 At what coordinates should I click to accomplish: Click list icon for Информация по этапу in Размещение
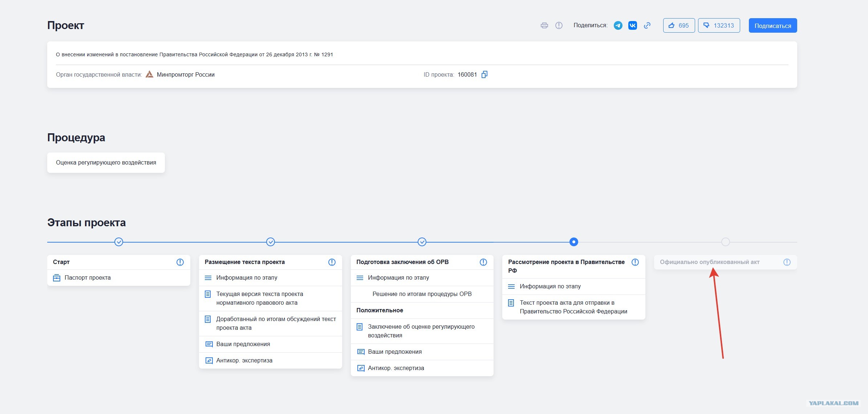tap(208, 278)
